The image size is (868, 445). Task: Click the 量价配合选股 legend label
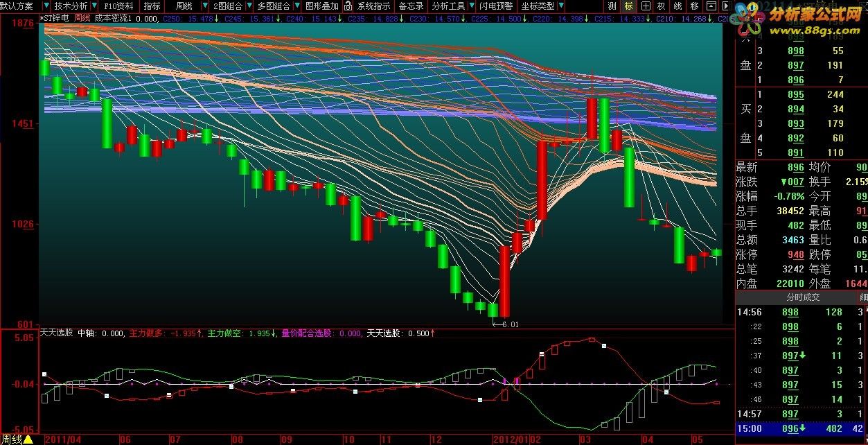point(305,333)
